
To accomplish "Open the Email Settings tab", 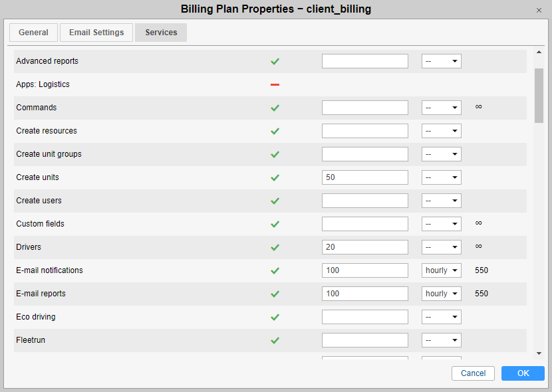I will [x=96, y=33].
